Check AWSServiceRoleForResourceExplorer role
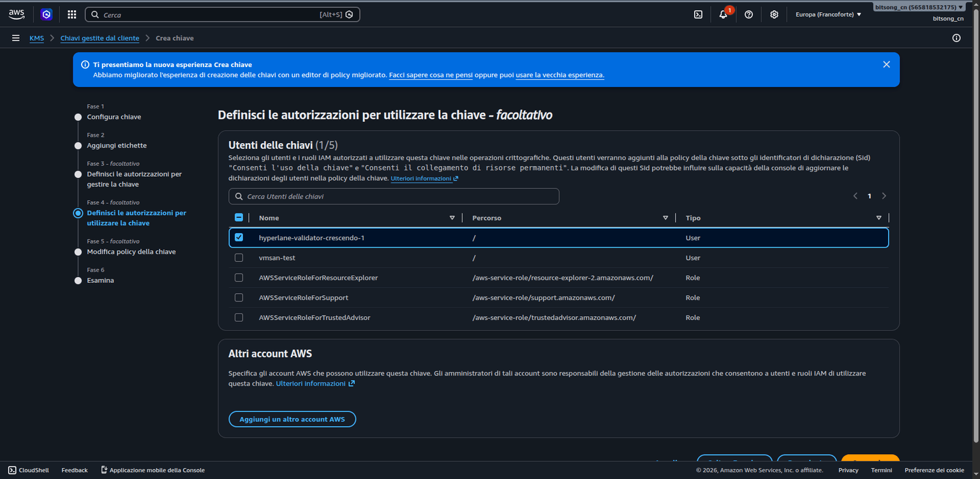This screenshot has height=479, width=980. tap(239, 278)
